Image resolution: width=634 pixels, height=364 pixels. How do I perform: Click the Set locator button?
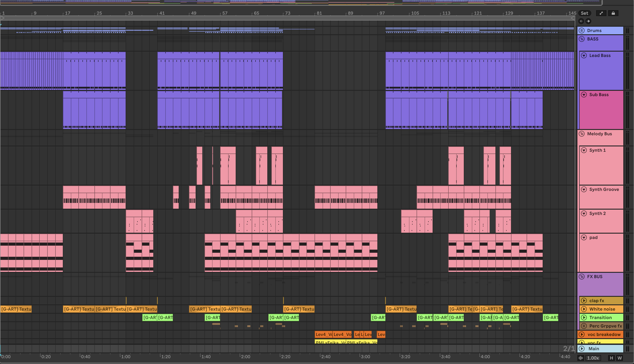point(585,13)
